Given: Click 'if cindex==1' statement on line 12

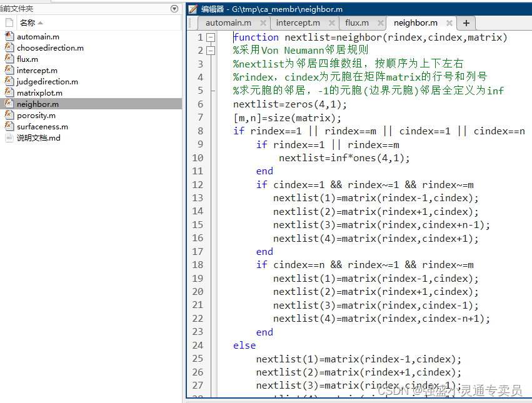Looking at the screenshot, I should click(291, 184).
